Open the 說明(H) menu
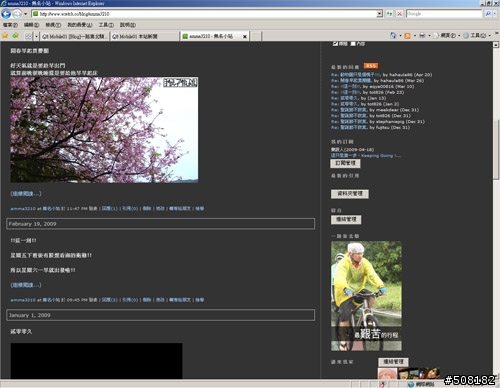500x388 pixels. pos(128,25)
